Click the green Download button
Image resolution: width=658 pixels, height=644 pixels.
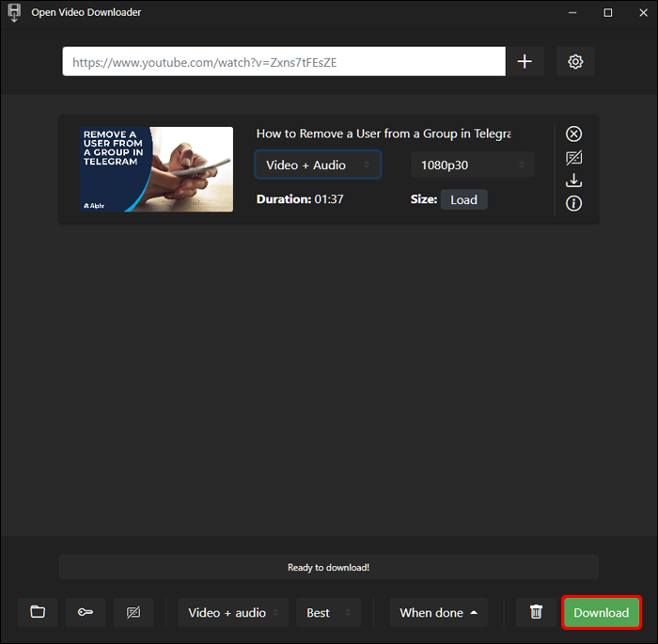[601, 613]
